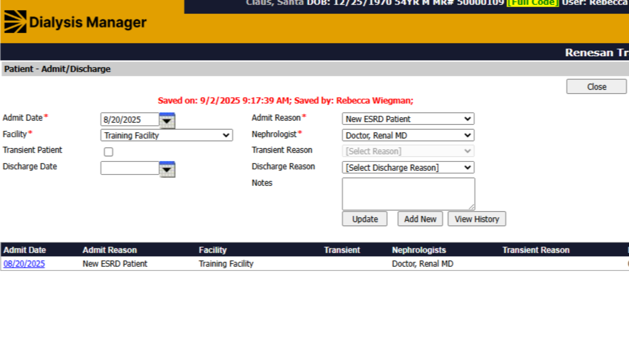Click the Admit Date column header
The height and width of the screenshot is (364, 629).
[x=25, y=250]
